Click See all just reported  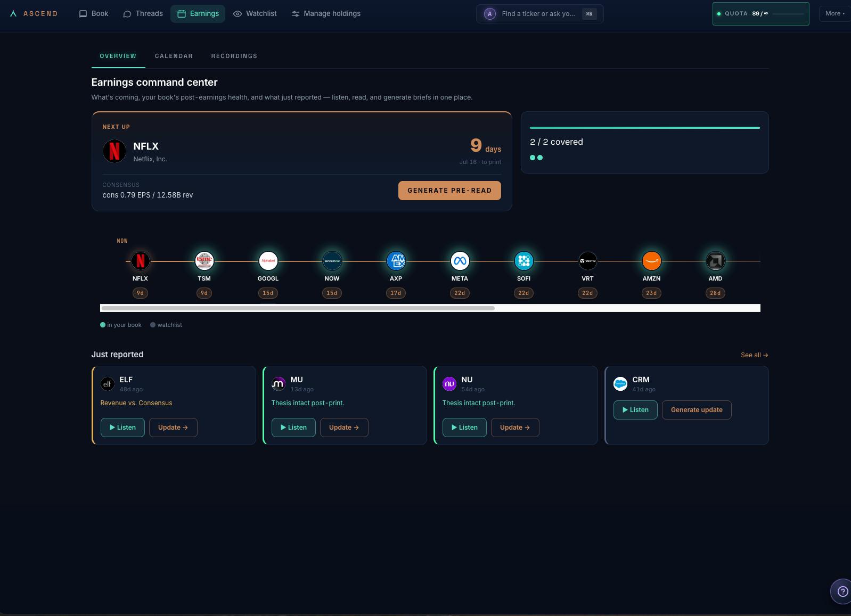click(x=754, y=355)
